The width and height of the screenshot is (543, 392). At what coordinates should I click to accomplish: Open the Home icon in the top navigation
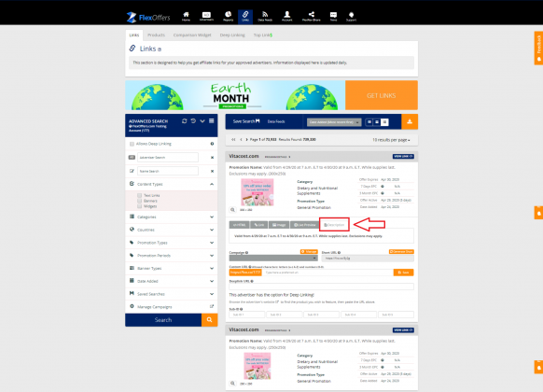(x=186, y=16)
